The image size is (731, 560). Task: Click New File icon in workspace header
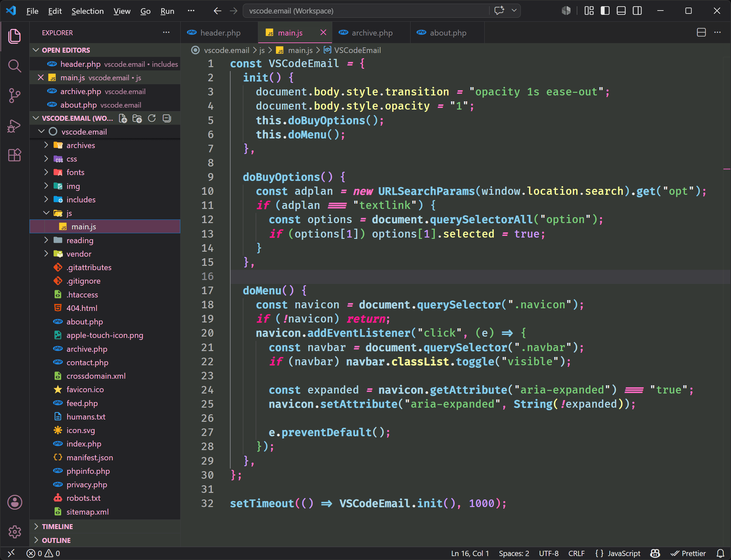click(x=123, y=118)
